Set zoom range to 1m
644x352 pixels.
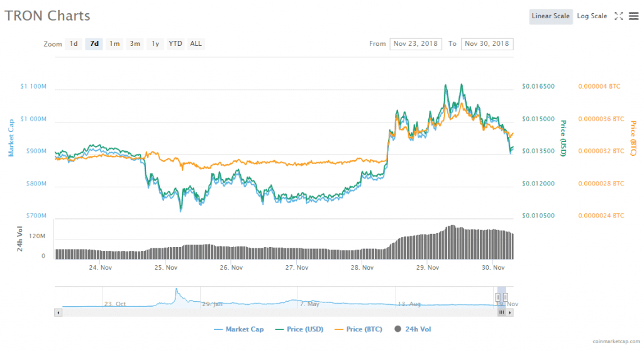point(114,44)
